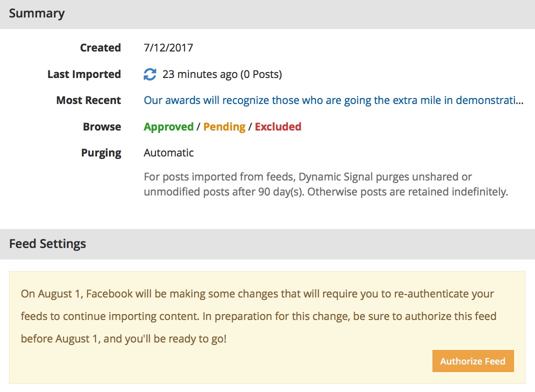
Task: Click the 90 day purge description text
Action: pyautogui.click(x=326, y=184)
